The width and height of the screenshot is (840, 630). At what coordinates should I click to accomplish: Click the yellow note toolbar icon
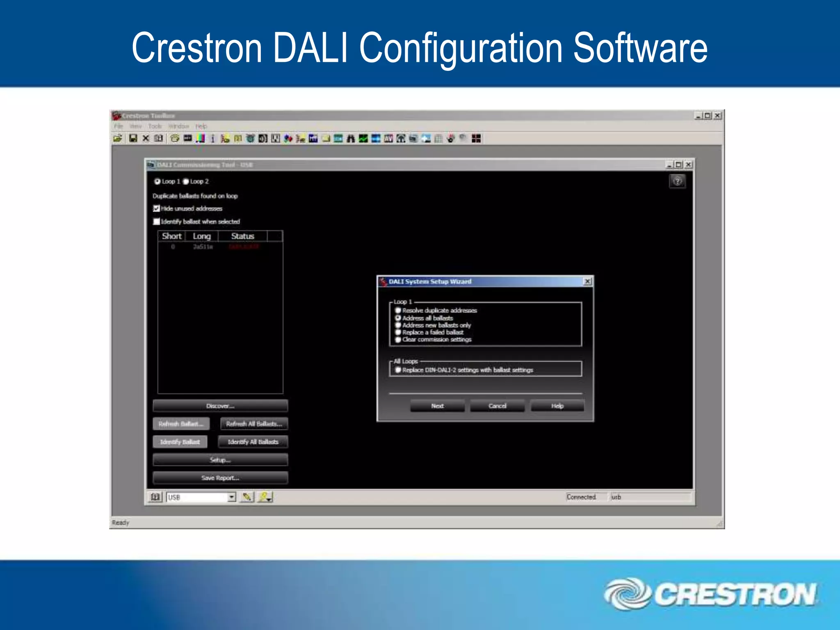point(326,139)
